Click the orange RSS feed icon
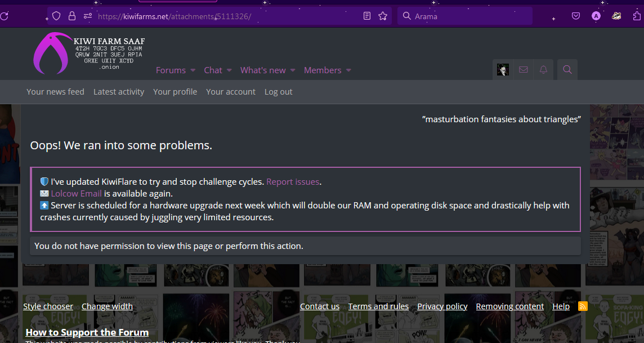 coord(583,306)
